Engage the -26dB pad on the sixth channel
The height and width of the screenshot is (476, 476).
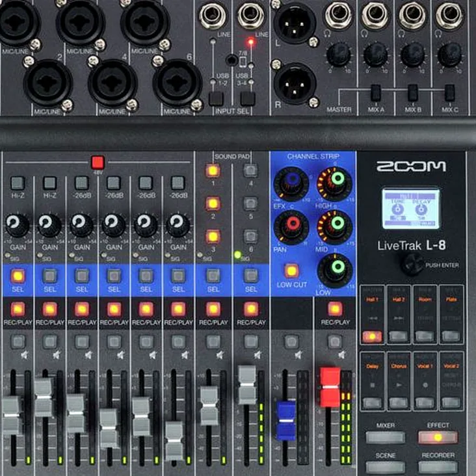point(178,183)
